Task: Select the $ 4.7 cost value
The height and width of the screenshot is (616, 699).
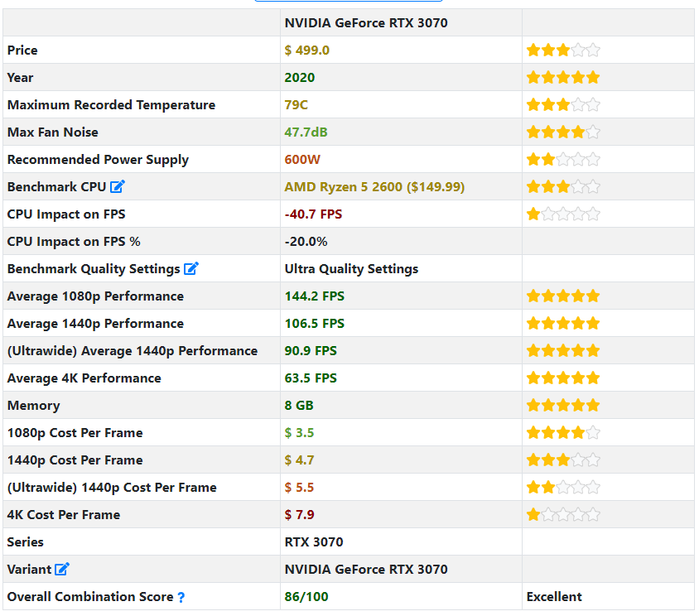Action: [299, 460]
